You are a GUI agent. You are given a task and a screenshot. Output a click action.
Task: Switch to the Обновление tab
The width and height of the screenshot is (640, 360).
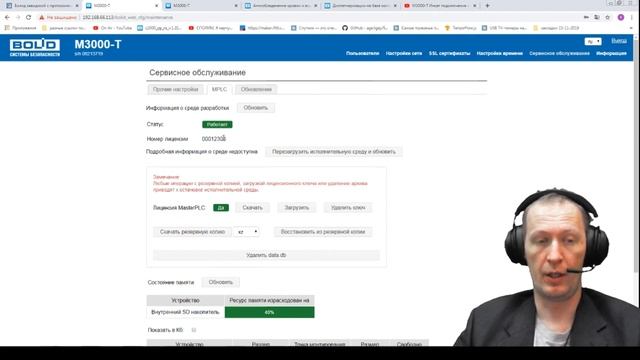click(x=256, y=89)
